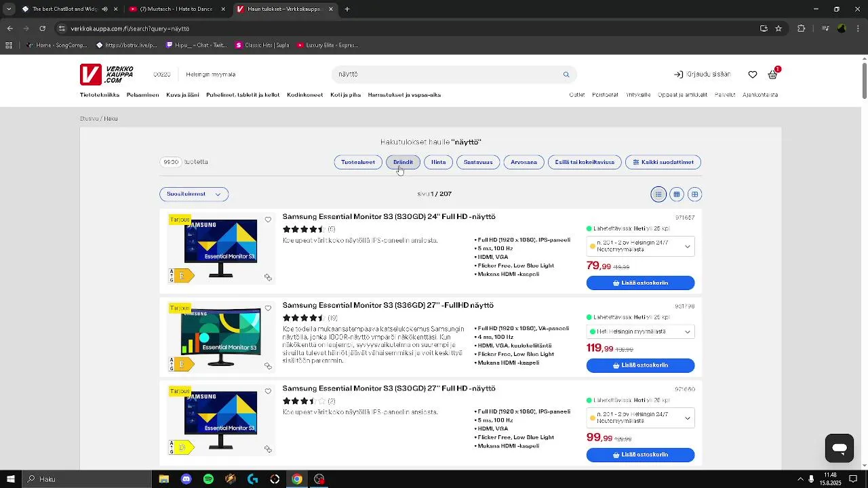The image size is (868, 488).
Task: Click compare icon on S36GD 27" monitor
Action: [x=268, y=366]
